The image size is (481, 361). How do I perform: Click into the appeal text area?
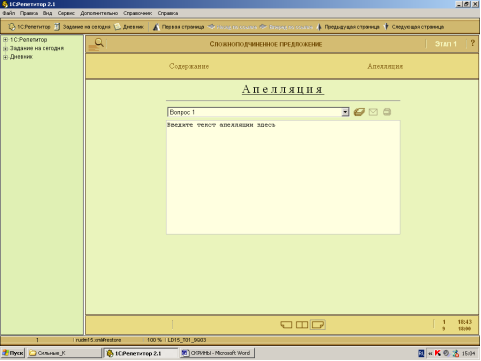click(x=283, y=178)
